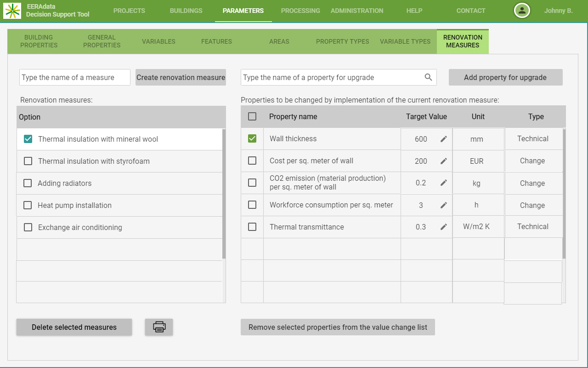Screen dimensions: 588x368
Task: Switch to the Variable Types tab
Action: [405, 41]
